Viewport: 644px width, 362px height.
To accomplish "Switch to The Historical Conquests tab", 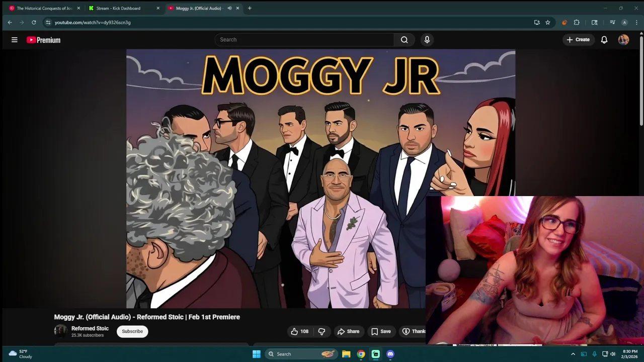I will click(44, 8).
